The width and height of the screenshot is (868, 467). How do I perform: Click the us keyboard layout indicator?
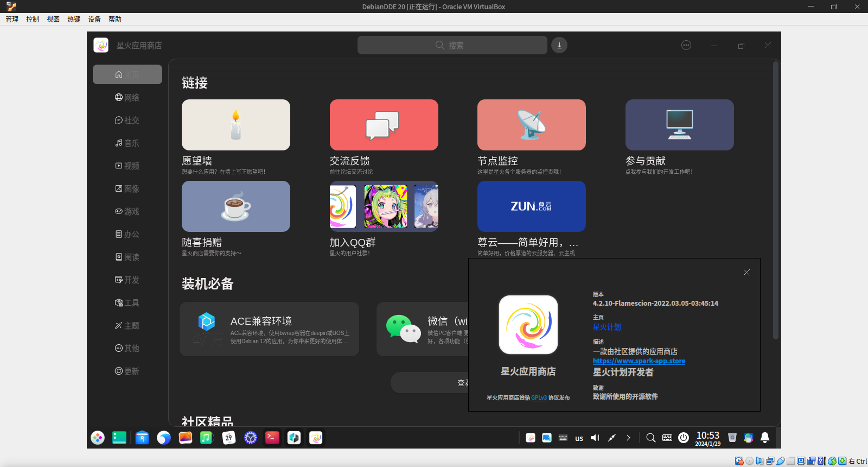point(579,438)
